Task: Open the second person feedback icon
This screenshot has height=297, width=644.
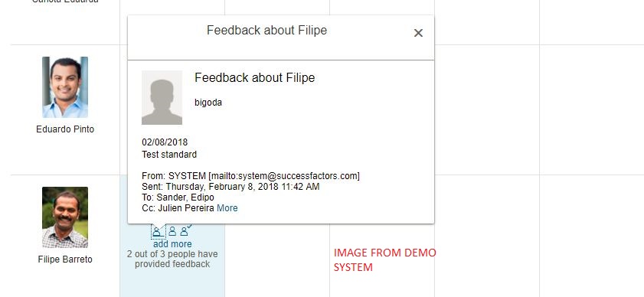Action: click(x=172, y=231)
